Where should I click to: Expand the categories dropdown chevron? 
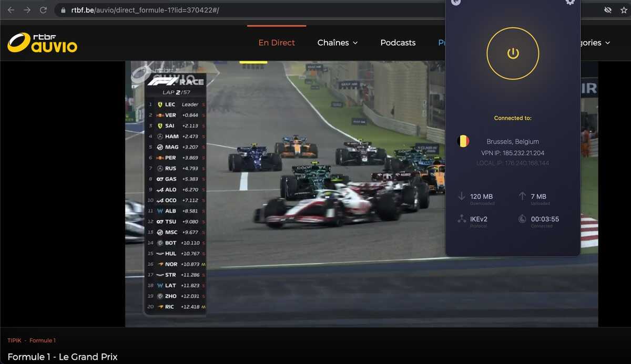608,43
